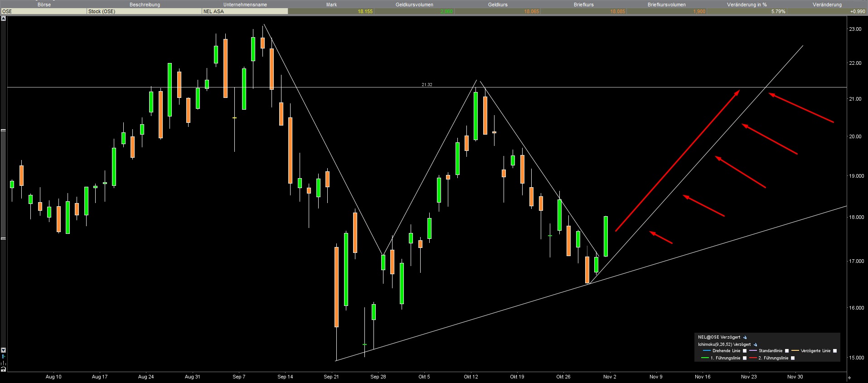Select the OSE exchange cell

[x=44, y=11]
